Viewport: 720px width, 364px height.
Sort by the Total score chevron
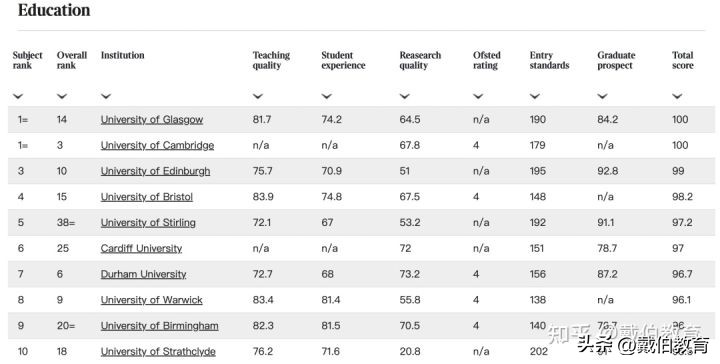tap(677, 96)
